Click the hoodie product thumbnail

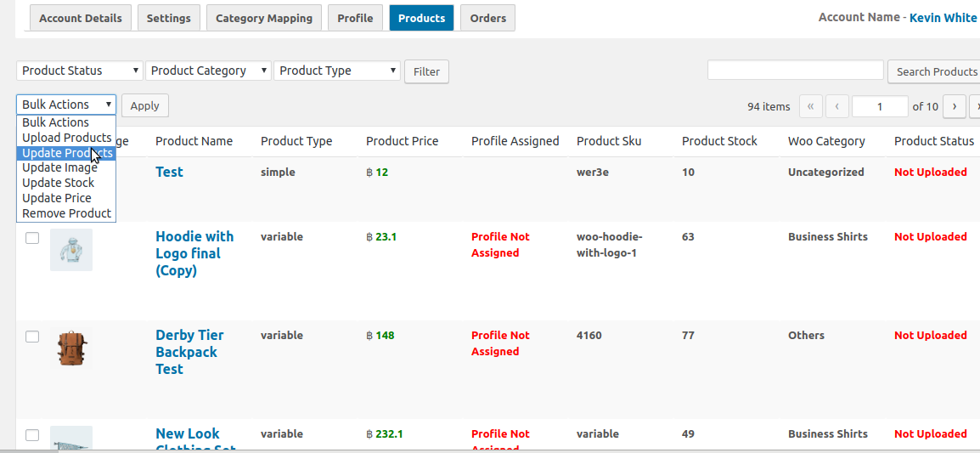71,250
